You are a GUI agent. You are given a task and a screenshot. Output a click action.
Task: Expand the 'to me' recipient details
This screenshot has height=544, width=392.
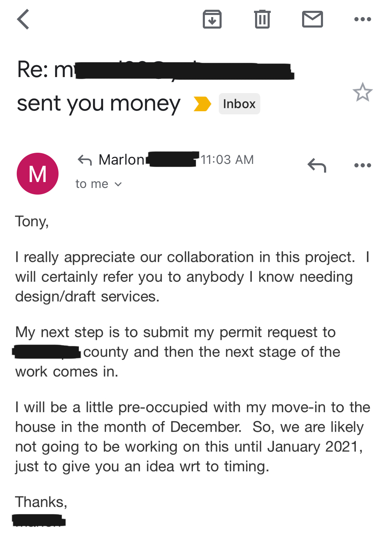tap(99, 184)
